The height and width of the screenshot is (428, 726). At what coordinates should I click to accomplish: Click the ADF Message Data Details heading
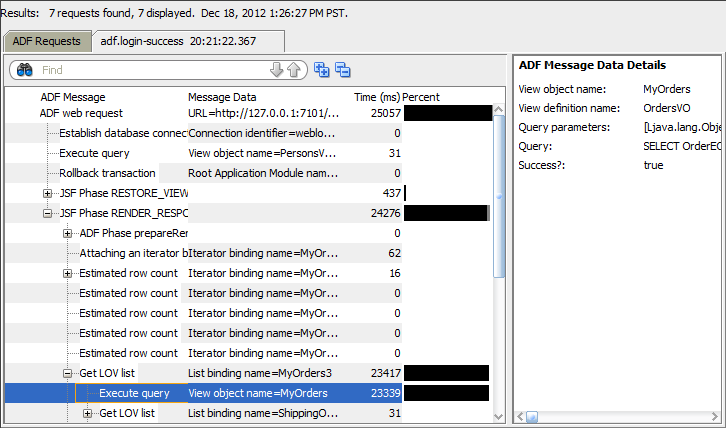point(592,65)
